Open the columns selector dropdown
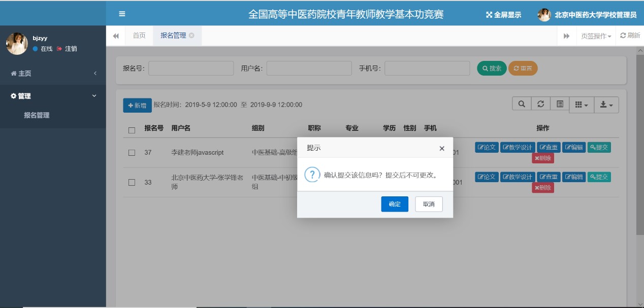This screenshot has width=644, height=308. point(582,105)
